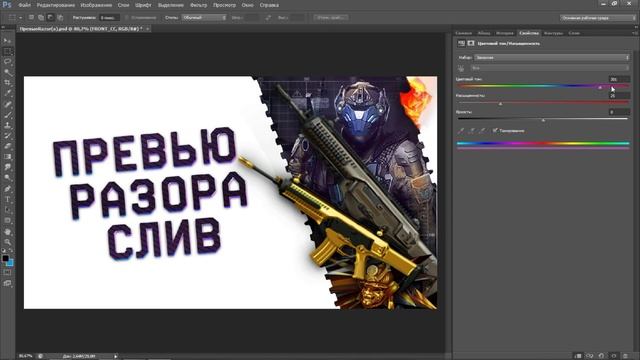This screenshot has width=640, height=360.
Task: Click the subtract-from-sample eyedropper in Properties
Action: tap(482, 131)
